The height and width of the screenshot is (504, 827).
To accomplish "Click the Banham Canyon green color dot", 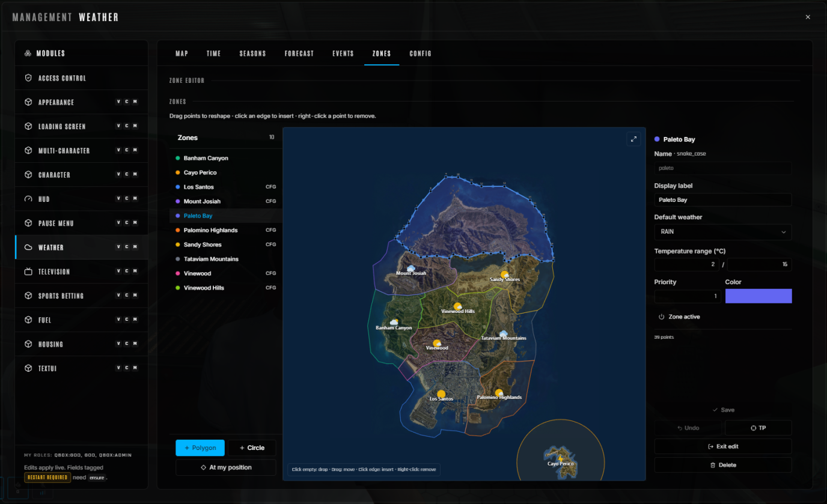I will point(178,158).
